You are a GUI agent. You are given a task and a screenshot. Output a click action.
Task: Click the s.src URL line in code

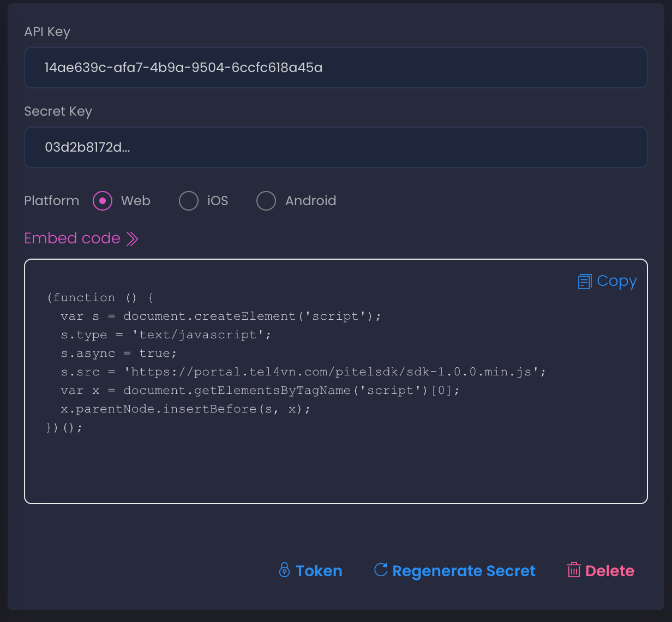(303, 372)
